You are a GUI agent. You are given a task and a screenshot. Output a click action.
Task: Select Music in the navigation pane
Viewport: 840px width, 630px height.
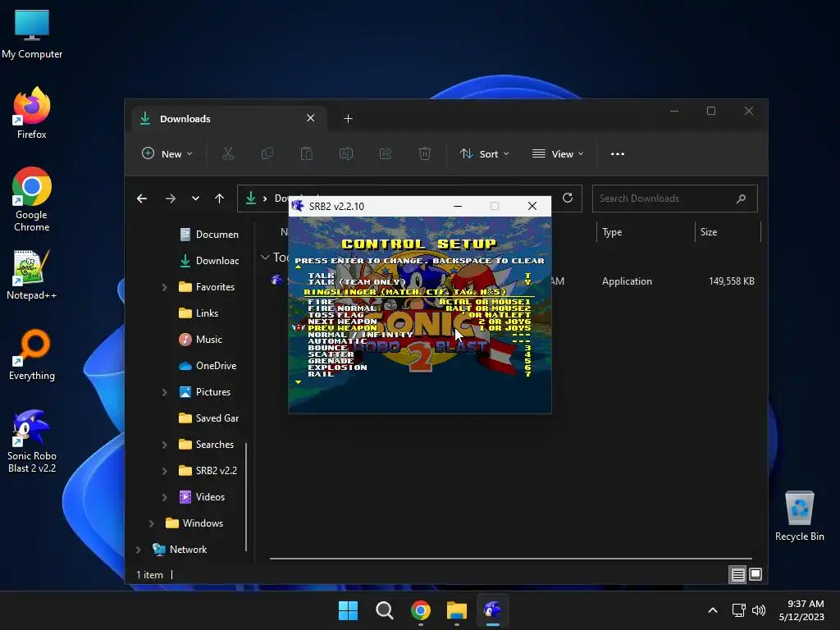(x=201, y=340)
